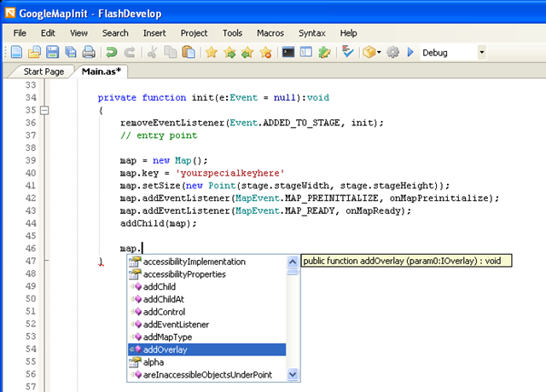Choose addMapType in autocomplete
Screen dimensions: 546x392
(x=206, y=337)
